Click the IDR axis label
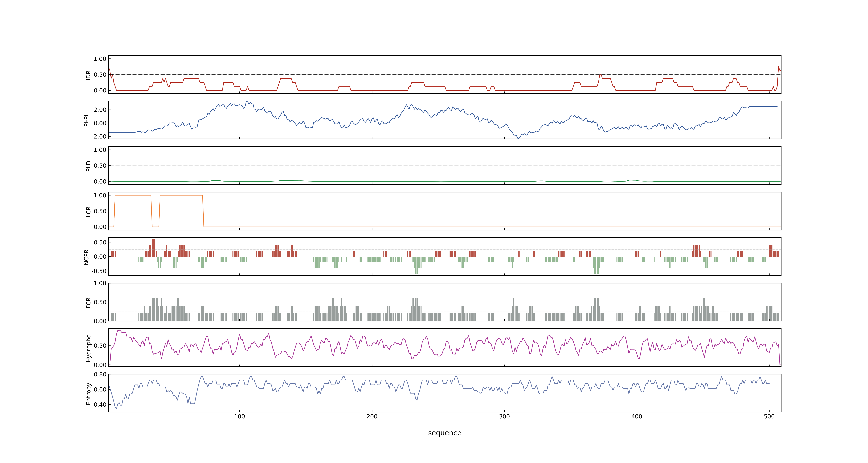The image size is (868, 463). (x=88, y=75)
